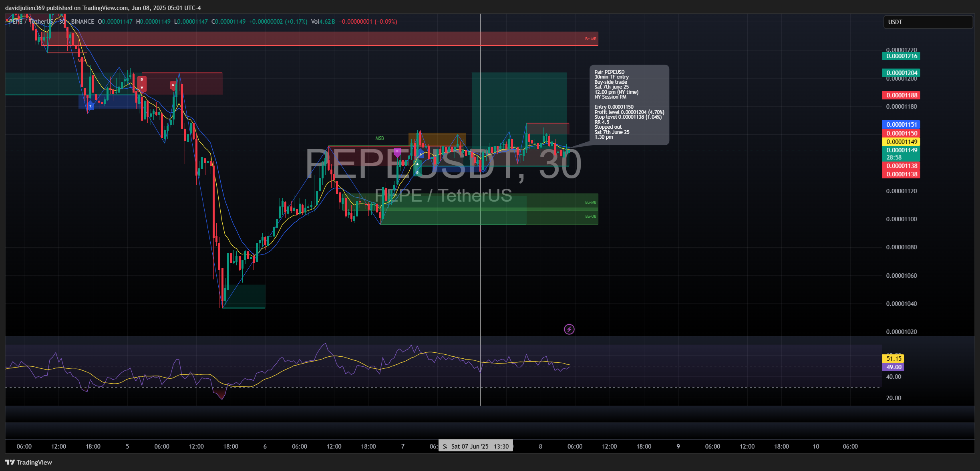
Task: Click date label 6 on time axis
Action: pyautogui.click(x=265, y=447)
